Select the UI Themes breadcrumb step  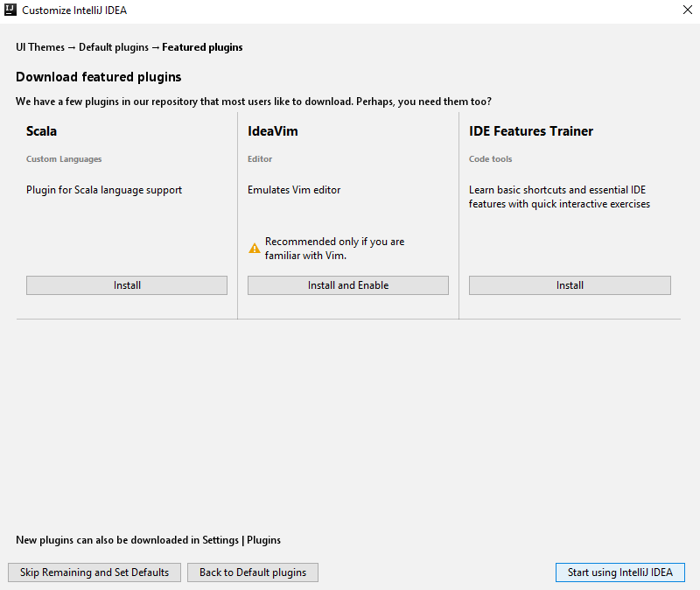click(40, 47)
